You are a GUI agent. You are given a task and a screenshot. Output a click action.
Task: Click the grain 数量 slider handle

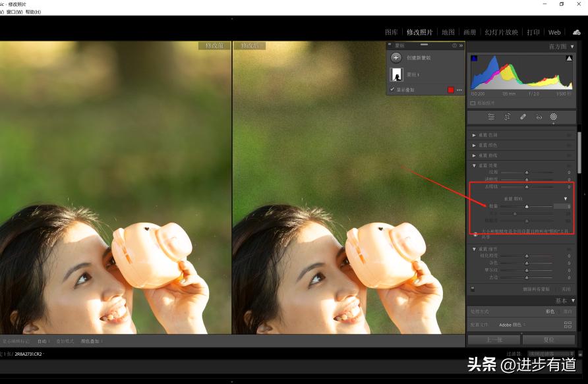click(x=527, y=206)
